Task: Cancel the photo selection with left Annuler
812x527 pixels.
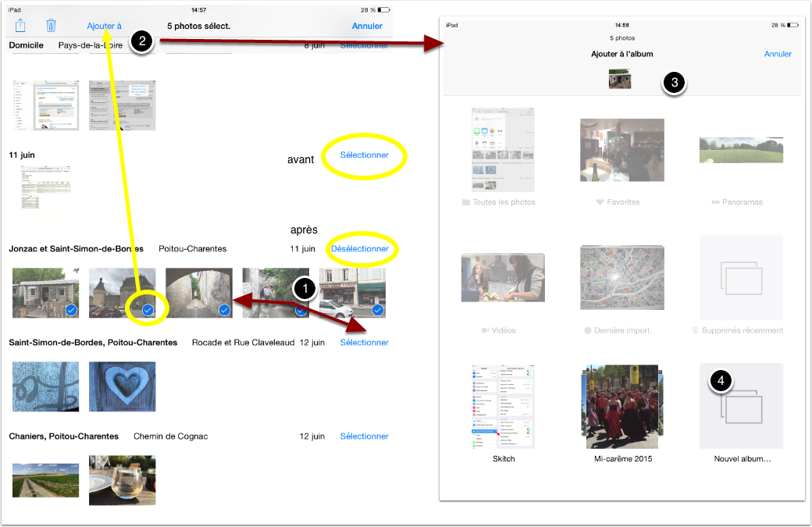Action: pos(367,26)
